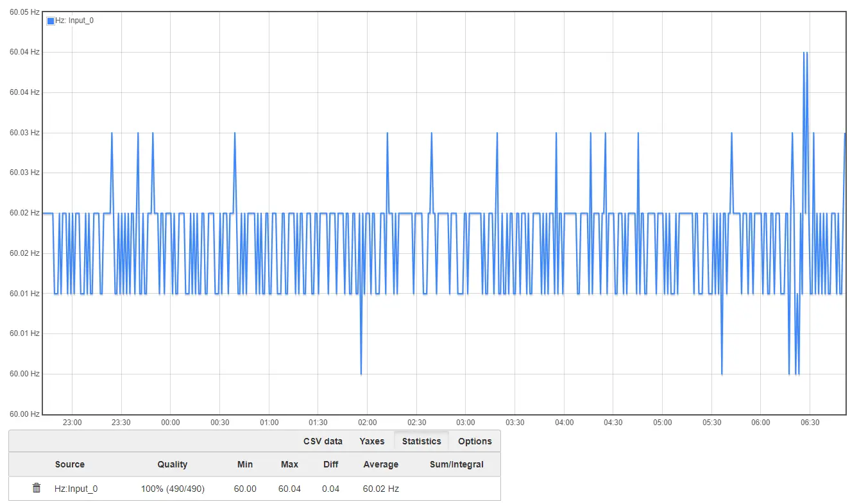Click the 60.04 Hz peak near 06:30
The image size is (850, 504).
point(805,54)
